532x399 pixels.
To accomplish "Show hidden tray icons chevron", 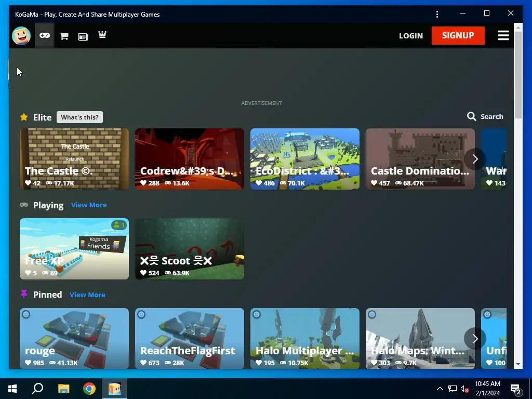I will (440, 389).
